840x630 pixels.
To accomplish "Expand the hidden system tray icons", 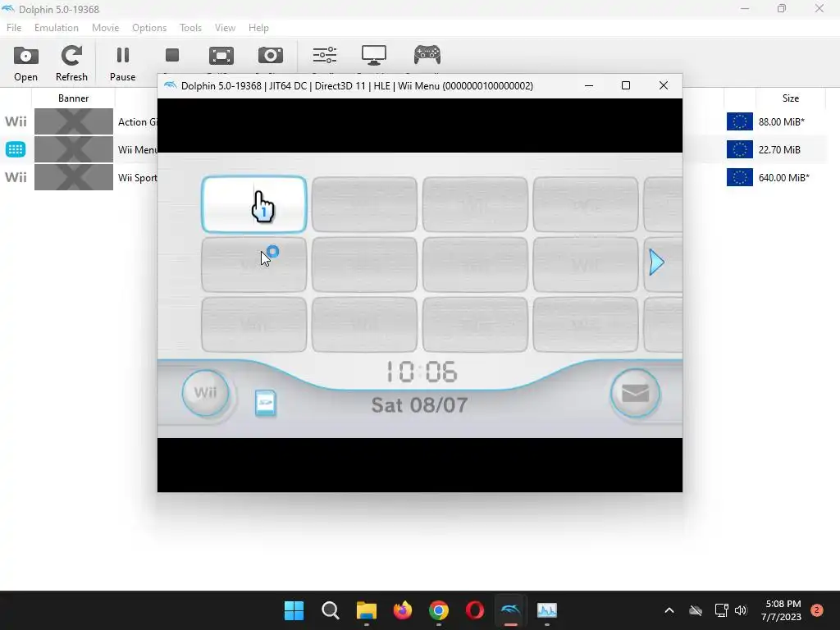I will click(x=669, y=610).
